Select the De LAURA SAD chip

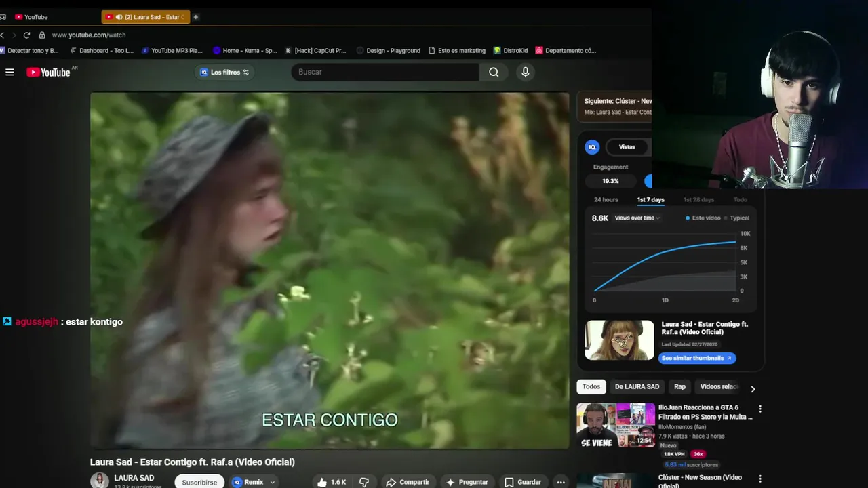coord(637,387)
